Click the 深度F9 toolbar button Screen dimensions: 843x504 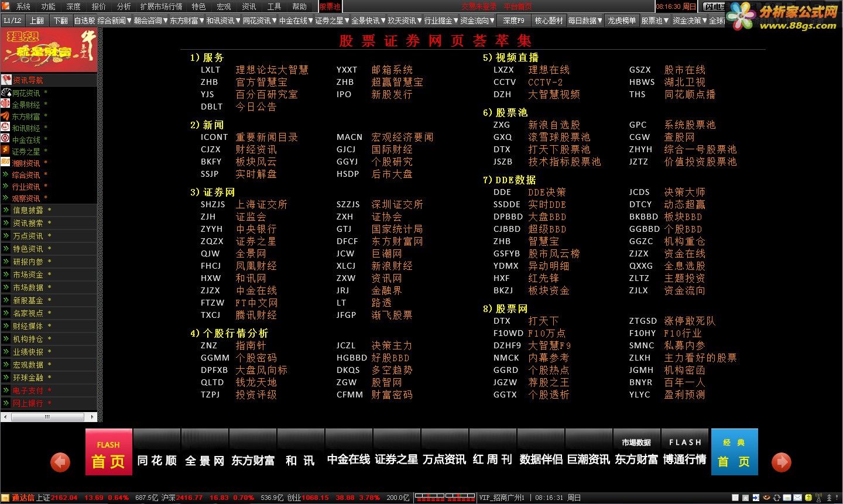[x=514, y=20]
